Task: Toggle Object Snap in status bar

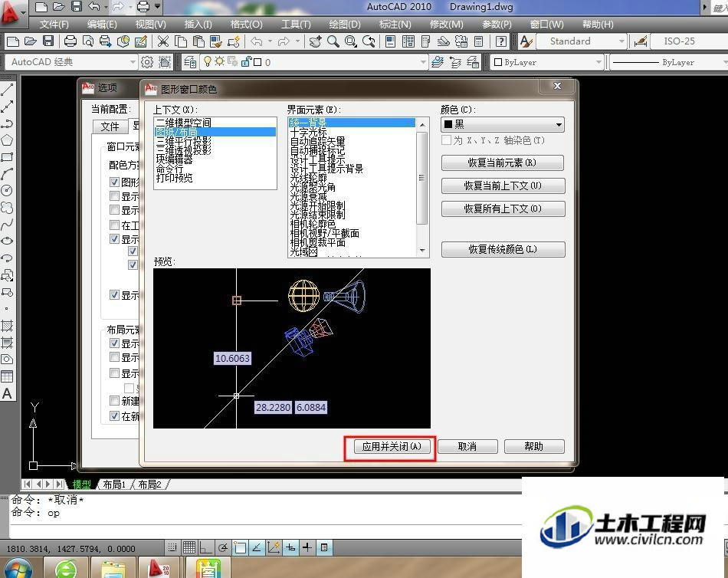Action: point(240,548)
